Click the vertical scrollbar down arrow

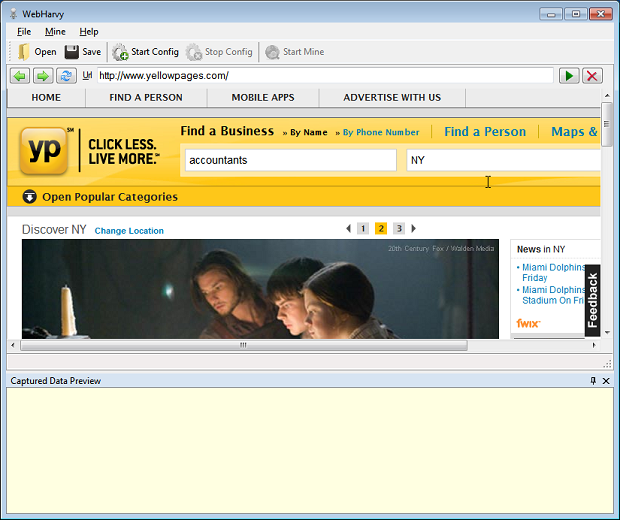[607, 333]
